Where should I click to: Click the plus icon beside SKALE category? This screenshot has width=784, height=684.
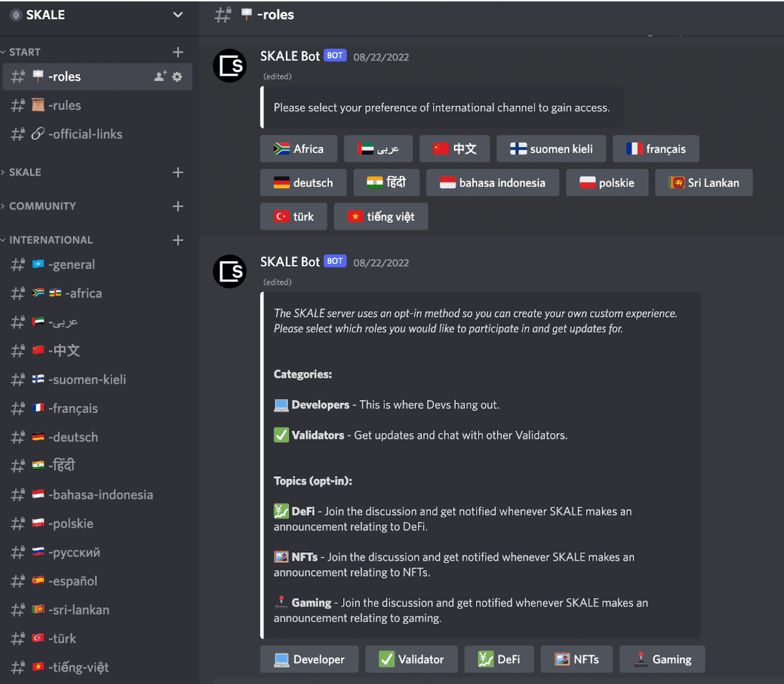click(178, 172)
